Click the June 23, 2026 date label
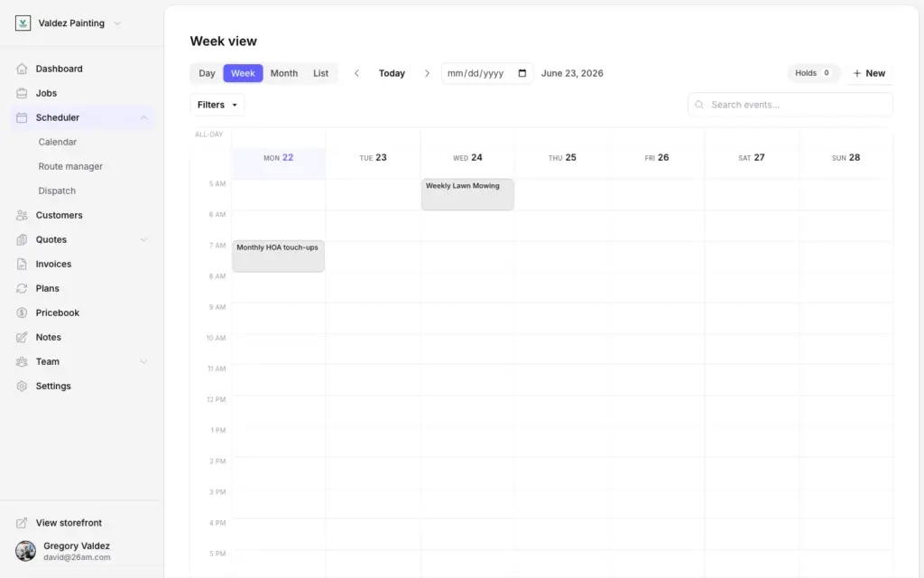Image resolution: width=924 pixels, height=578 pixels. pos(572,73)
